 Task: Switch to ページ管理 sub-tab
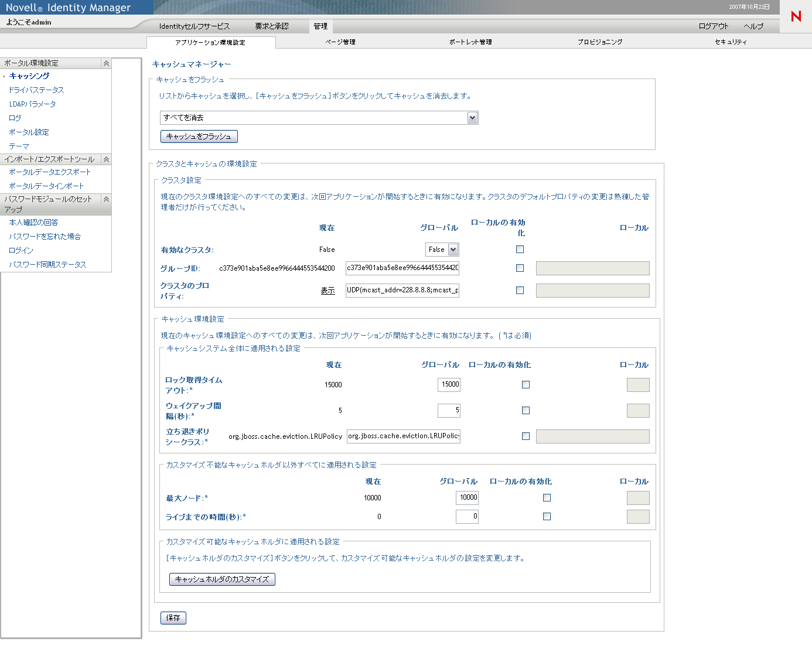[x=340, y=42]
